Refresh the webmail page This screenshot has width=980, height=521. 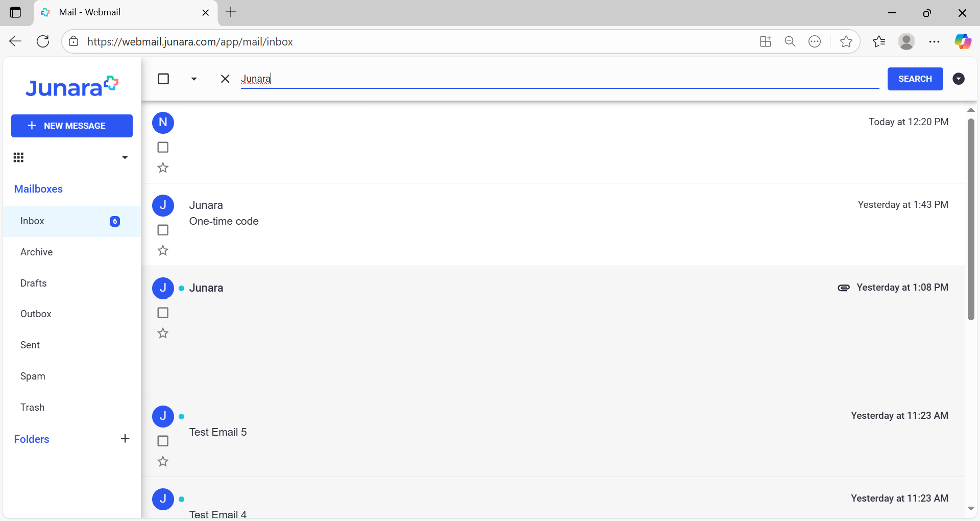43,41
